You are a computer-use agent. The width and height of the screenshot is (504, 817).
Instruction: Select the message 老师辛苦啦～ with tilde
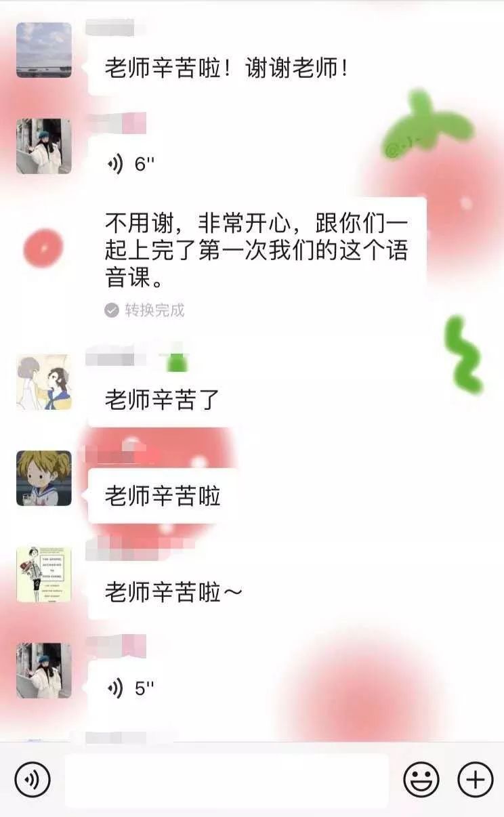[x=173, y=592]
